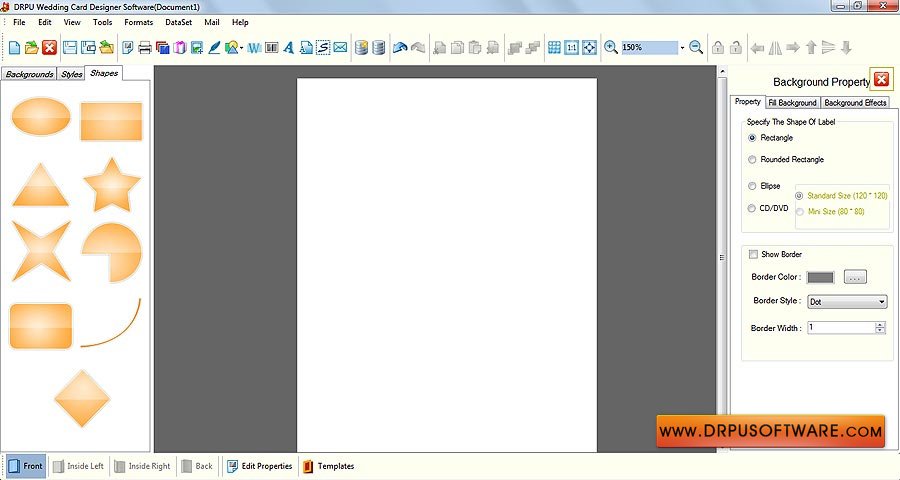Open the Tools menu

pyautogui.click(x=102, y=22)
